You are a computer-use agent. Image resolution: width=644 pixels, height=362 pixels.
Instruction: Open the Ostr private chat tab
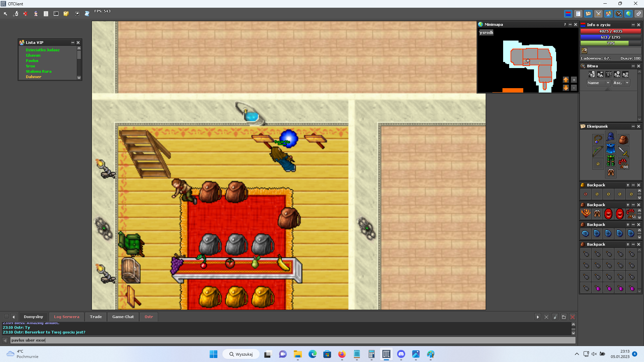pyautogui.click(x=149, y=317)
